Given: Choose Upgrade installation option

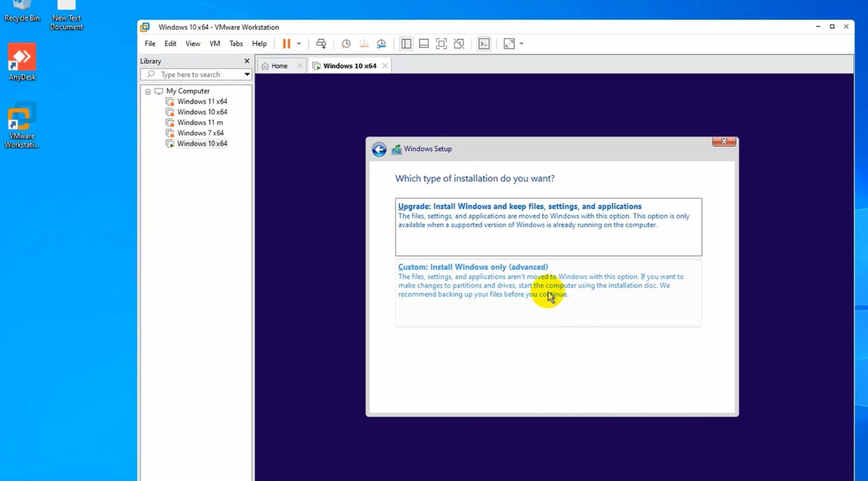Looking at the screenshot, I should 548,227.
